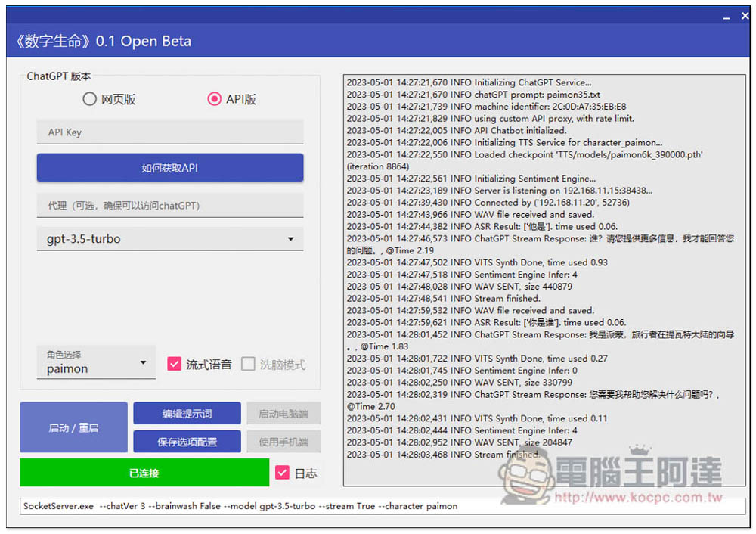The height and width of the screenshot is (534, 756).
Task: Minimize the 数字生命 window
Action: 727,17
